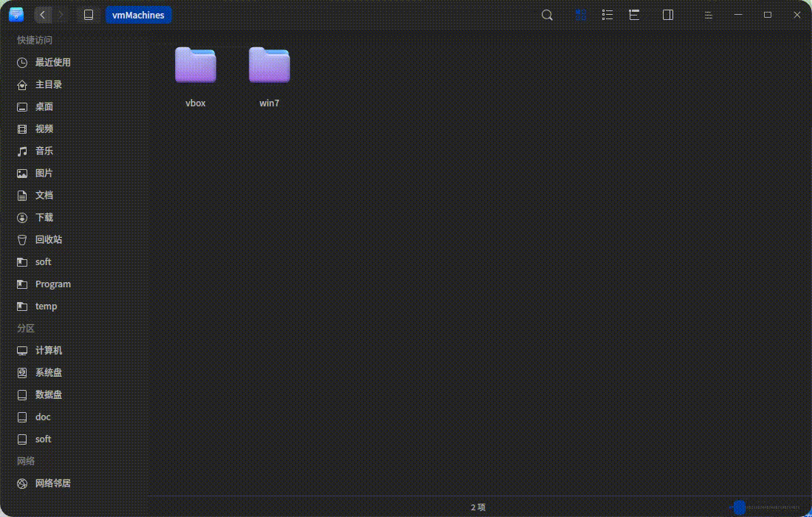Click the bookmark folder icon beside temp
The height and width of the screenshot is (517, 812).
tap(21, 307)
